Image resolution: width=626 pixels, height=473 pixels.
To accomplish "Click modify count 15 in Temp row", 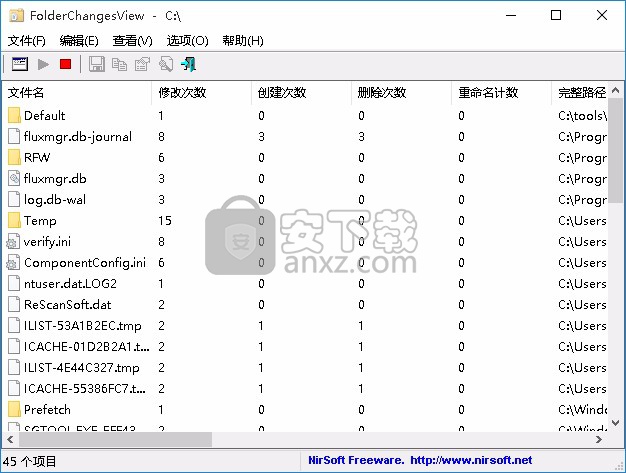I will click(x=165, y=220).
